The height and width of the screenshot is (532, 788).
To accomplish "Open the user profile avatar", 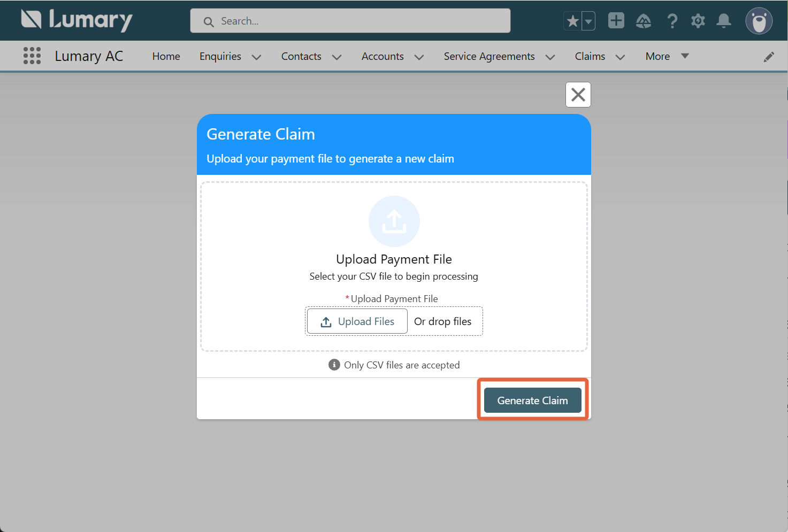I will (759, 21).
